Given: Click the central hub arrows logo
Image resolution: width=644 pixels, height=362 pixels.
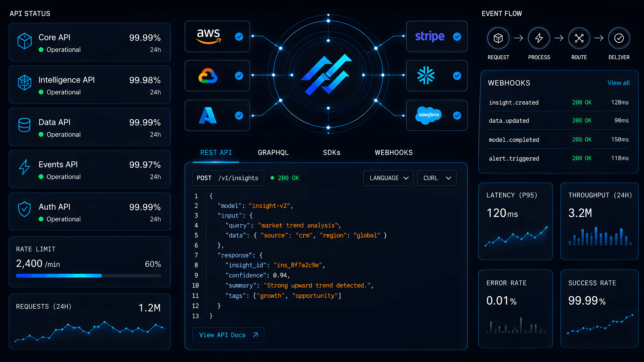Looking at the screenshot, I should click(326, 75).
